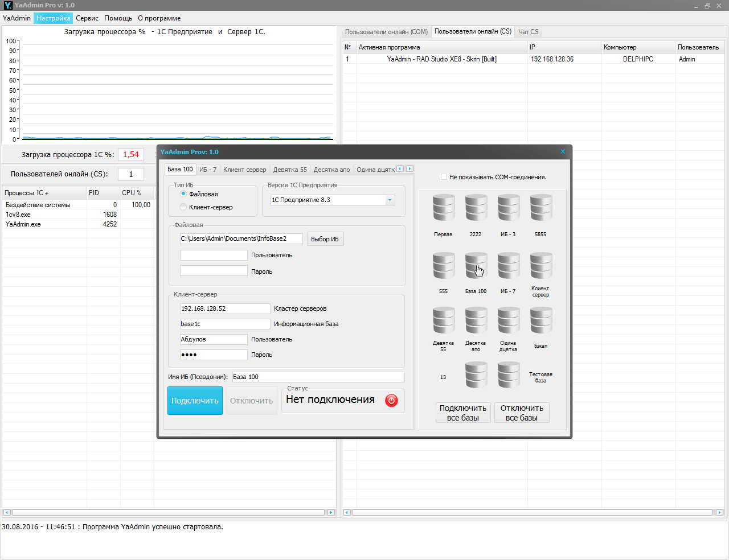Click the Информационная база field
The image size is (729, 560).
[225, 324]
